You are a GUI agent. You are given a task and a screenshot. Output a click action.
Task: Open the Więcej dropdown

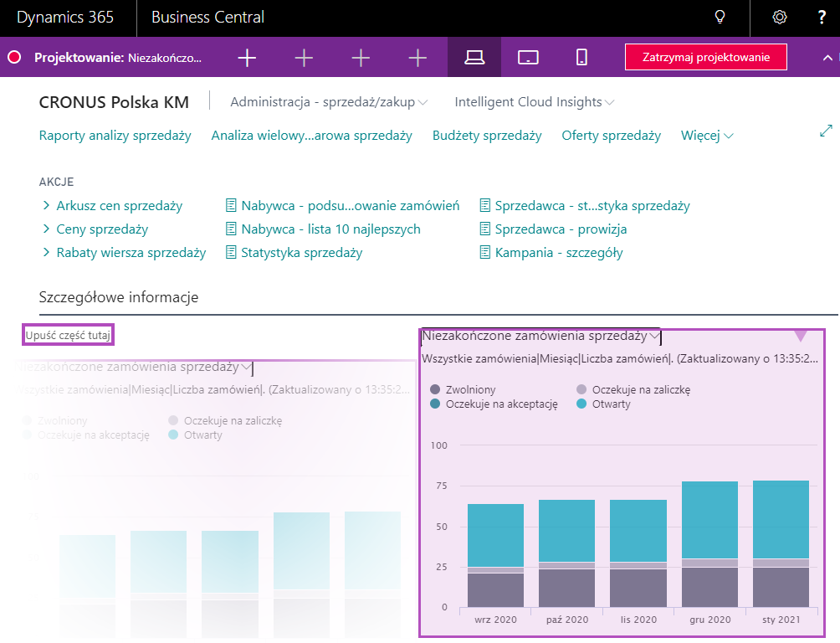(x=707, y=136)
